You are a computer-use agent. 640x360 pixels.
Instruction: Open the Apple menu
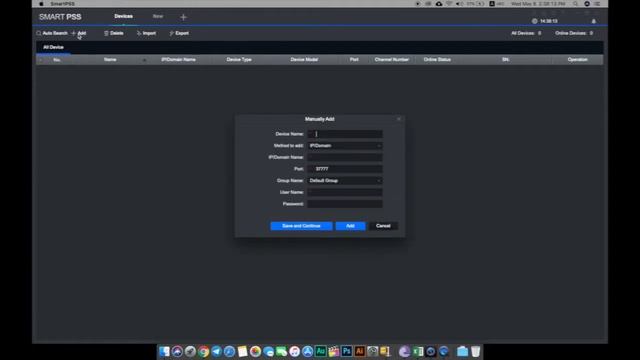click(41, 4)
